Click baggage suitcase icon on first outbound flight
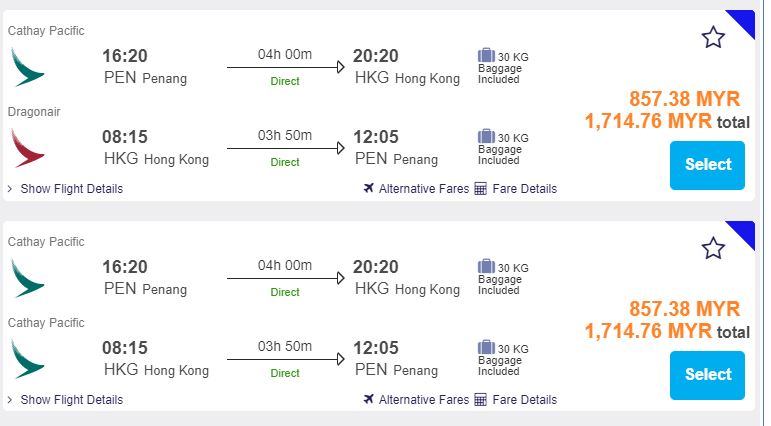This screenshot has height=426, width=771. 486,55
